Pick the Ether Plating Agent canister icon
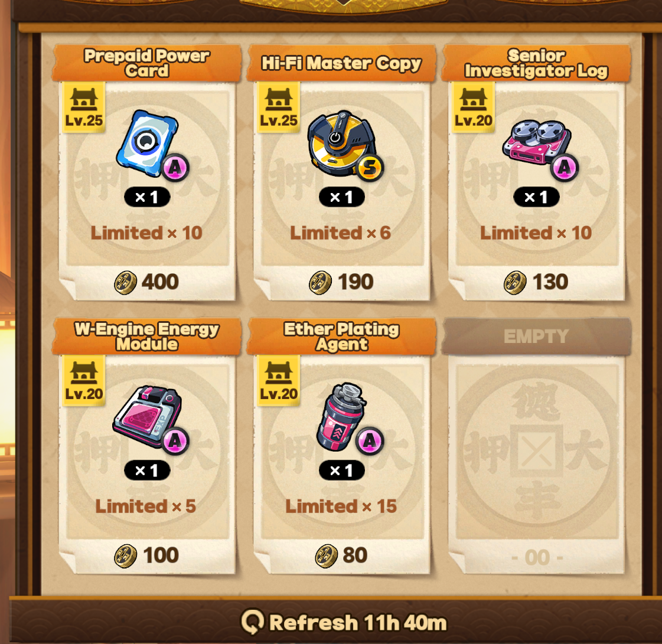 click(341, 417)
